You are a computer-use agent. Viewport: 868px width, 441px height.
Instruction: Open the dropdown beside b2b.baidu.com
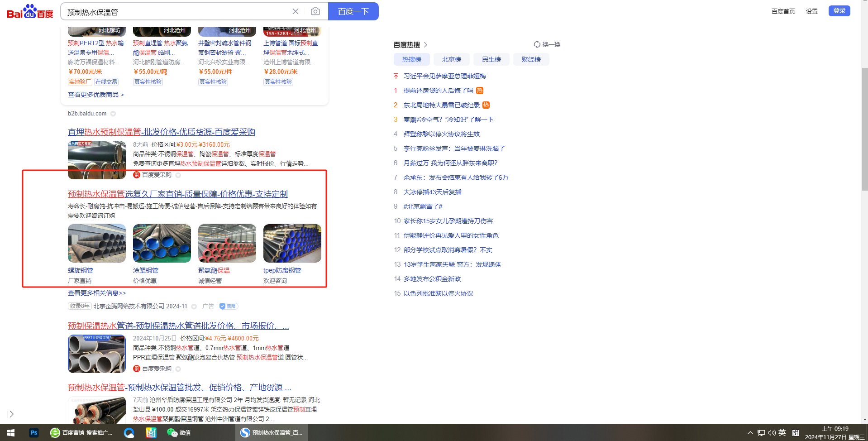click(x=113, y=114)
